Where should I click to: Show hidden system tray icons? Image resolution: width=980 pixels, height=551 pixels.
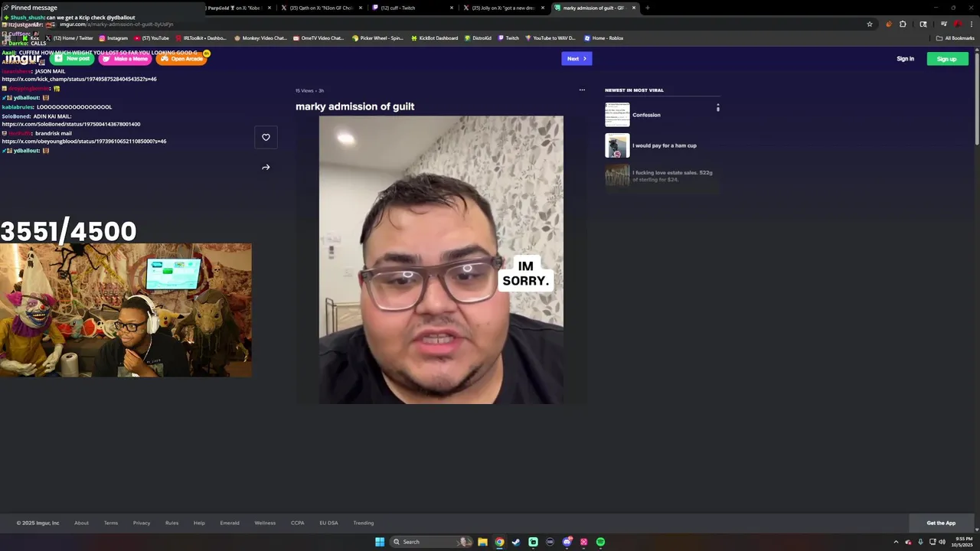point(896,542)
